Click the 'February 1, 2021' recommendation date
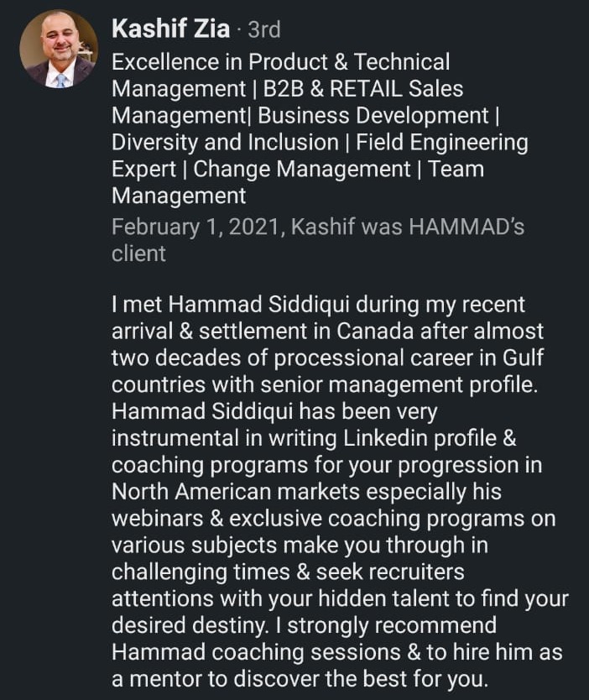 pyautogui.click(x=196, y=227)
